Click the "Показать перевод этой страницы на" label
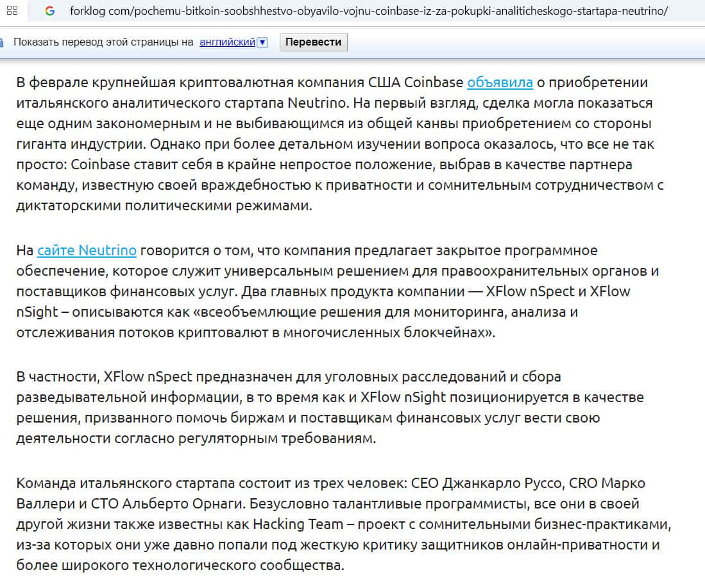 pyautogui.click(x=103, y=42)
